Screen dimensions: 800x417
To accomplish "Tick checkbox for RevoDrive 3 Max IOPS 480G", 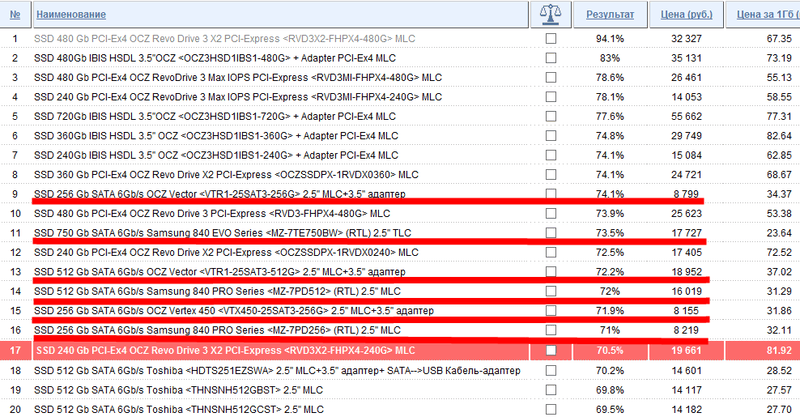I will pyautogui.click(x=551, y=78).
